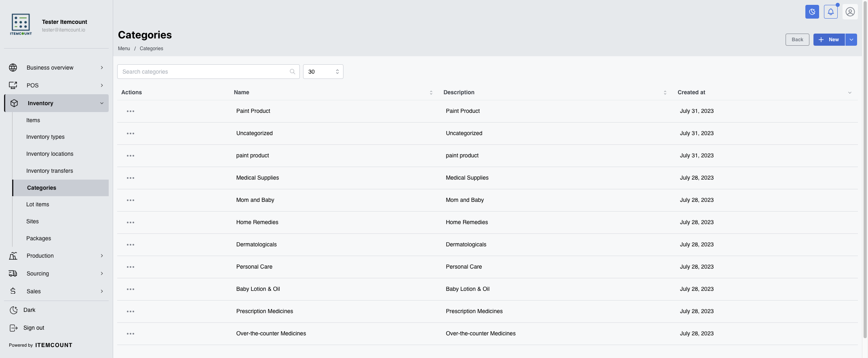
Task: Go to Inventory types
Action: [x=45, y=137]
